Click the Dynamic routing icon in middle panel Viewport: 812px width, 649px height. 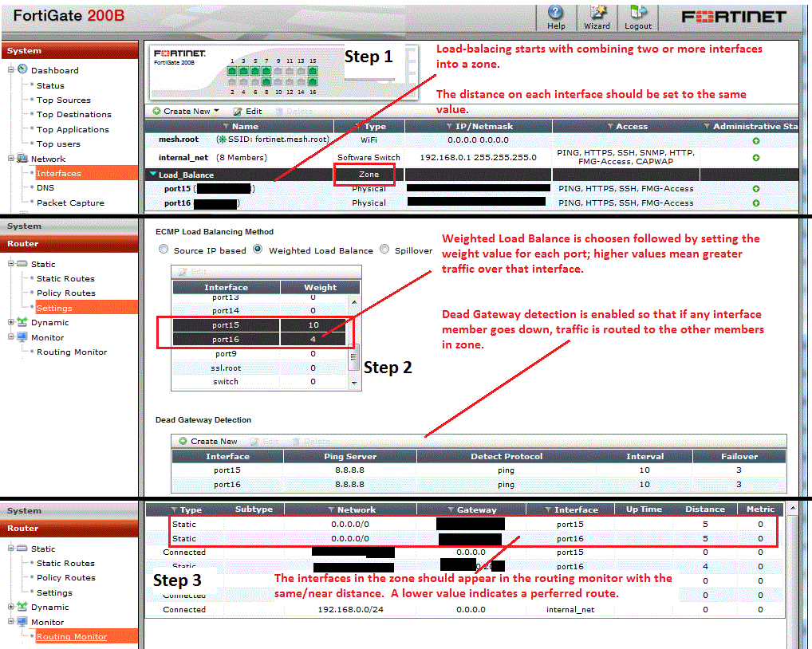22,322
